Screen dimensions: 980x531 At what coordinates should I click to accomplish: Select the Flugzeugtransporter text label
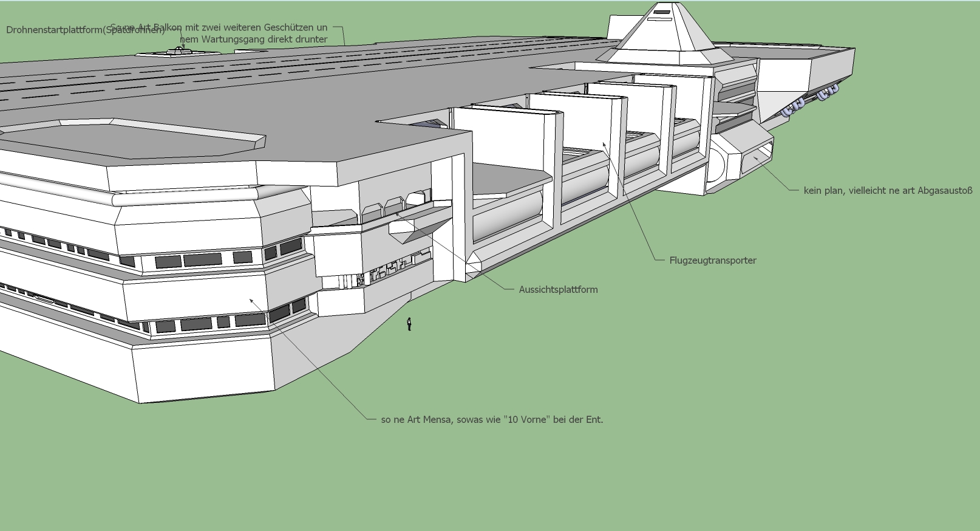click(x=712, y=261)
